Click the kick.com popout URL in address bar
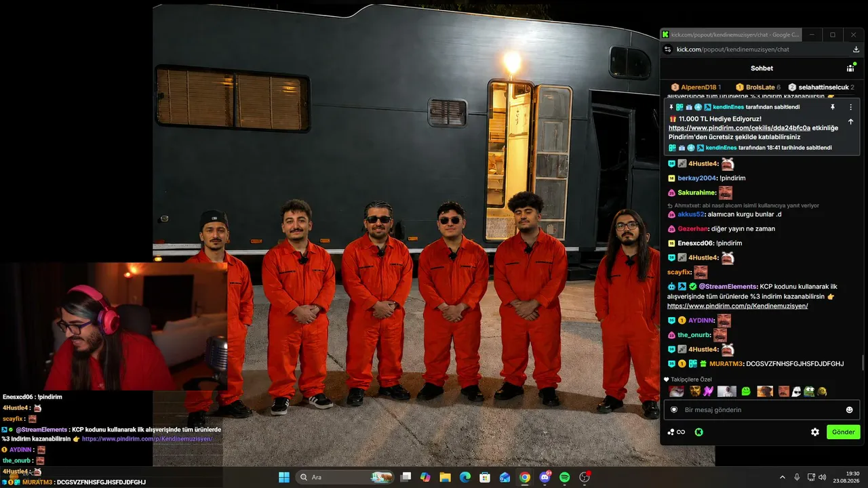Viewport: 868px width, 488px height. coord(733,49)
